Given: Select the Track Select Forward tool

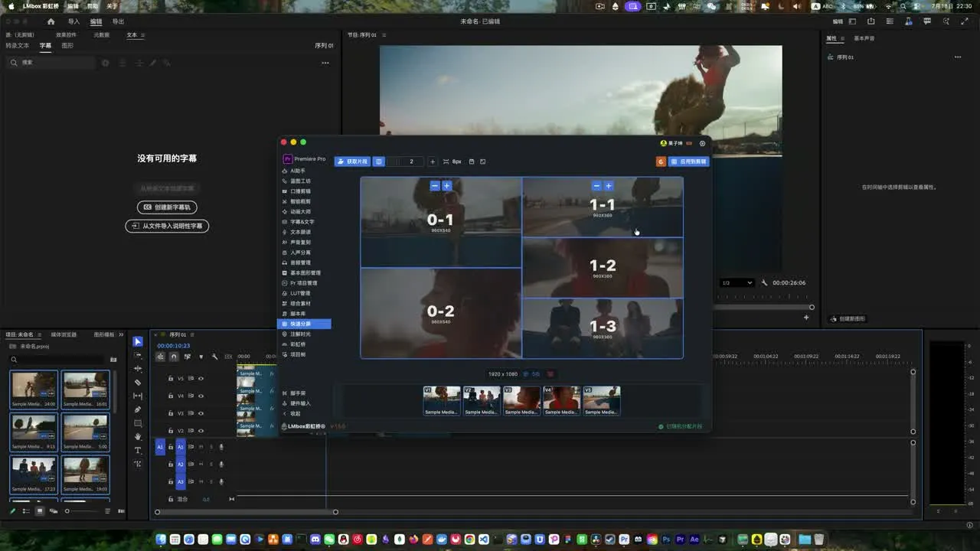Looking at the screenshot, I should (x=138, y=355).
